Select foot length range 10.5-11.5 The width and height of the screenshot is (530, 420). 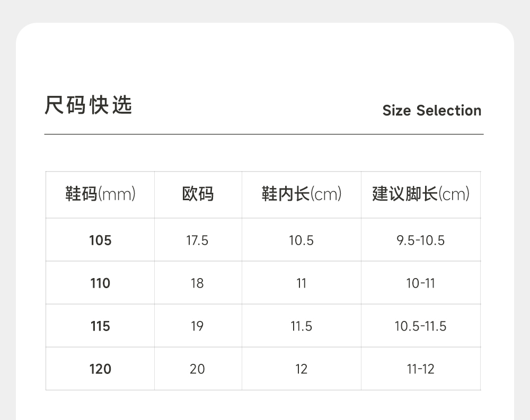pos(421,326)
